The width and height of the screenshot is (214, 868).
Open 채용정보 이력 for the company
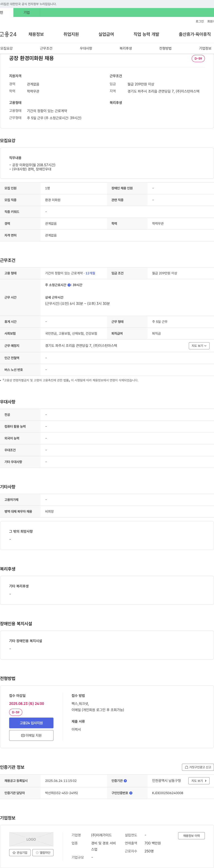click(191, 836)
